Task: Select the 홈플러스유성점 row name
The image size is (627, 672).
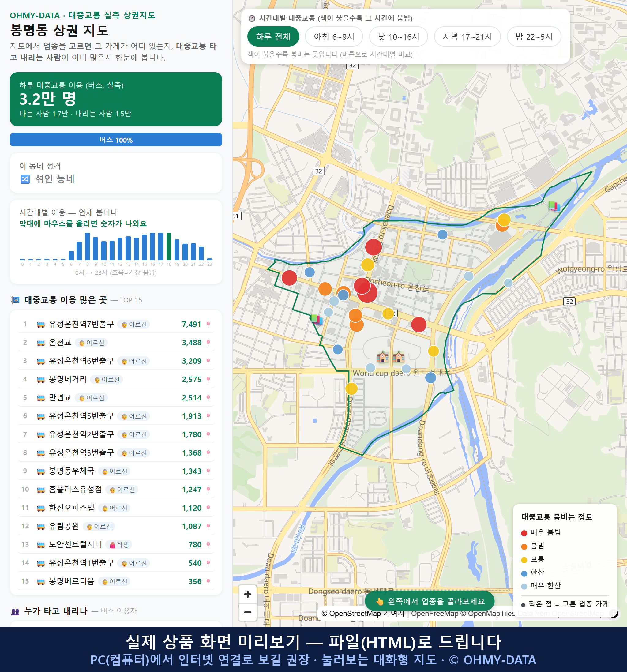Action: pos(75,489)
